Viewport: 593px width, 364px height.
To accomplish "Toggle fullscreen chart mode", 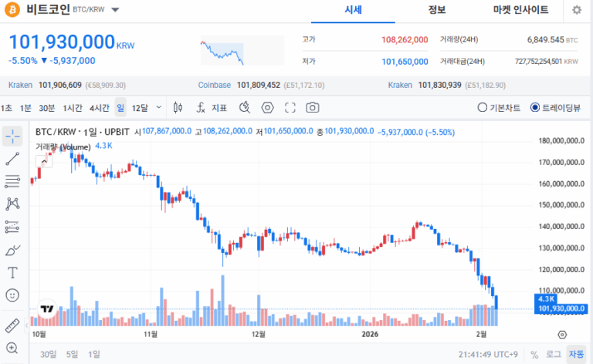I will [290, 108].
